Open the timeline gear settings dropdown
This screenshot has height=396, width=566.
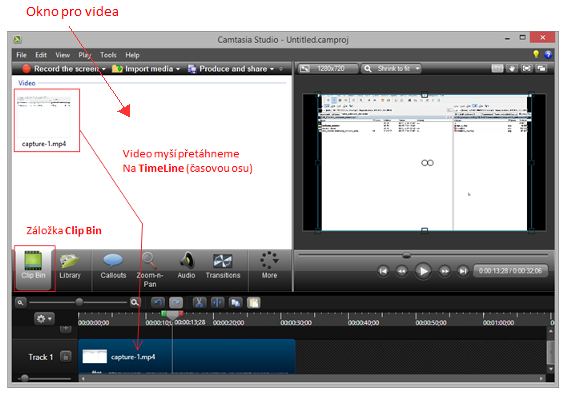tap(44, 319)
